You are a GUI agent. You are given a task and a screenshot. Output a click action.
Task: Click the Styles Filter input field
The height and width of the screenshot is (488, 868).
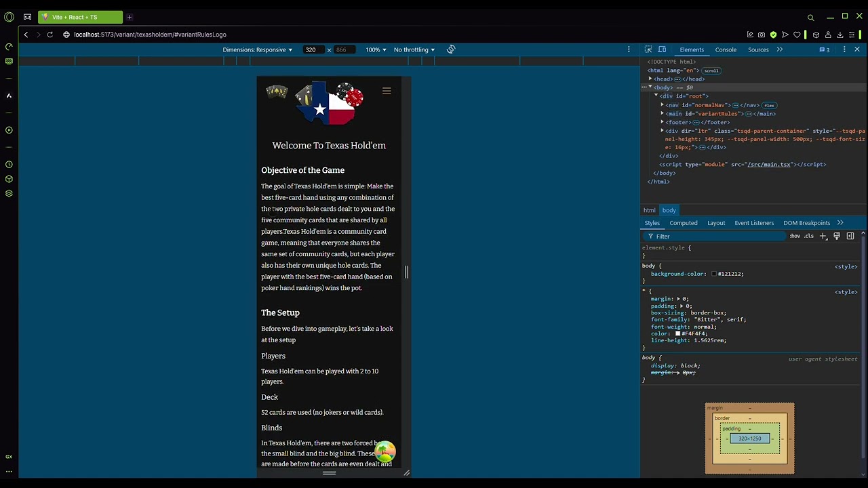715,237
